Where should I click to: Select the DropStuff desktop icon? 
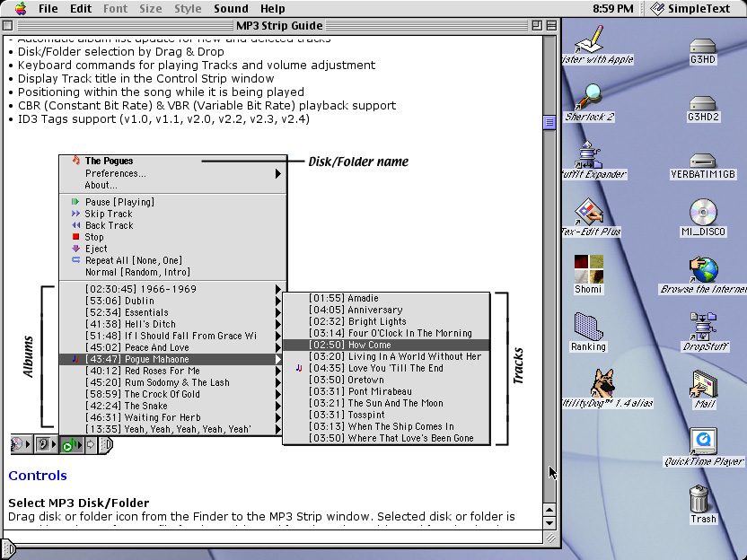[x=704, y=326]
